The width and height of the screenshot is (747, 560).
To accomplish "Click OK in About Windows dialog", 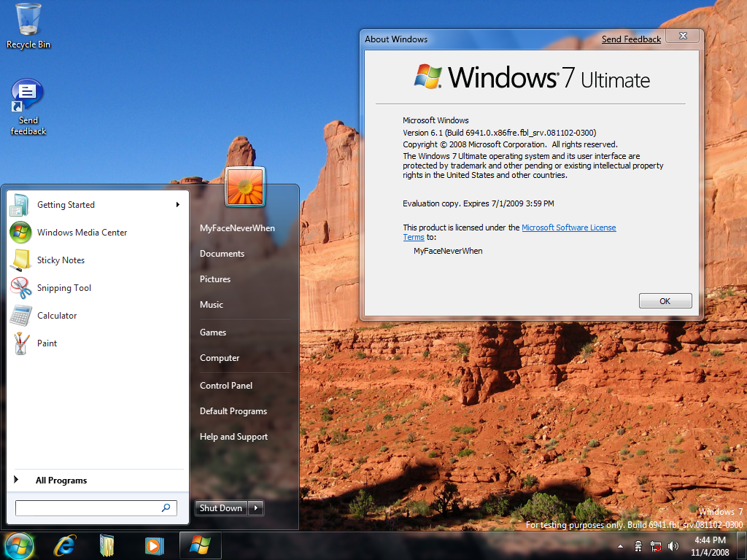I will 665,301.
